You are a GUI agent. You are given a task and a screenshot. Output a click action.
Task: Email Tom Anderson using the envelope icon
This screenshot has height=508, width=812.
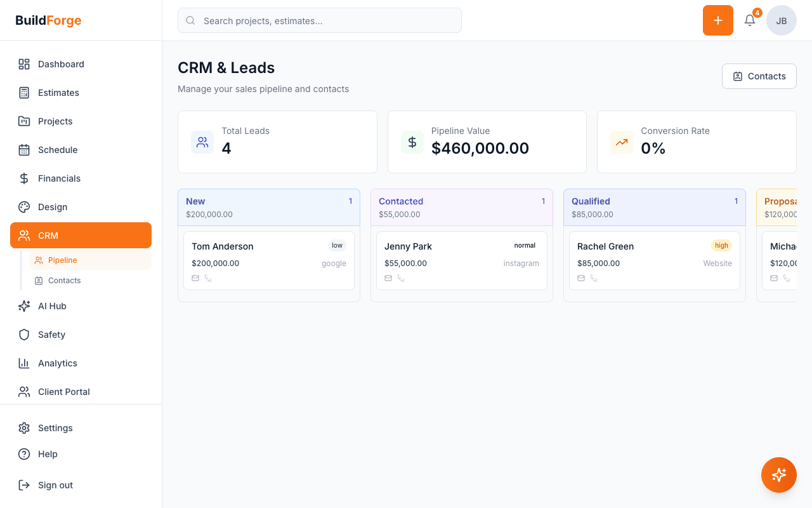(195, 277)
